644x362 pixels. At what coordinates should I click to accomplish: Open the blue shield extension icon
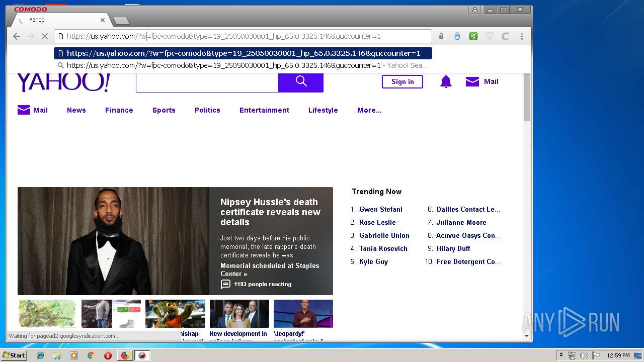(x=457, y=36)
